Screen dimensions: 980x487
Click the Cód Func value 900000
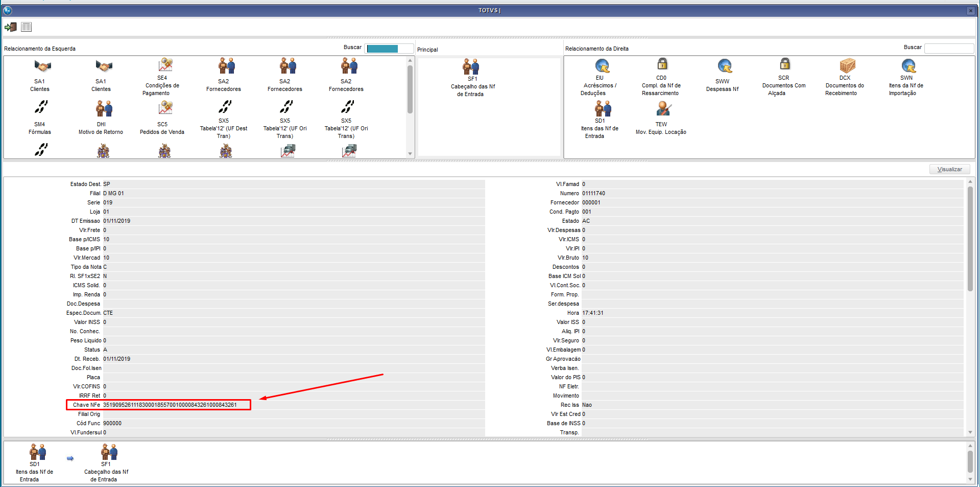[112, 423]
